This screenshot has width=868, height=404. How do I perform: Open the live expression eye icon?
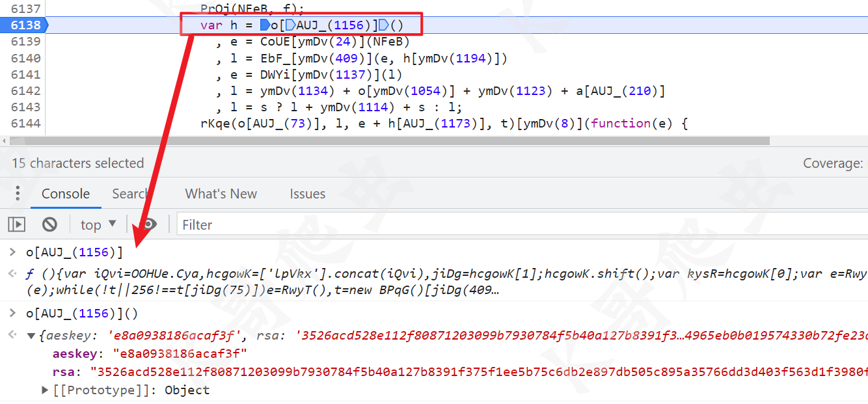click(150, 224)
